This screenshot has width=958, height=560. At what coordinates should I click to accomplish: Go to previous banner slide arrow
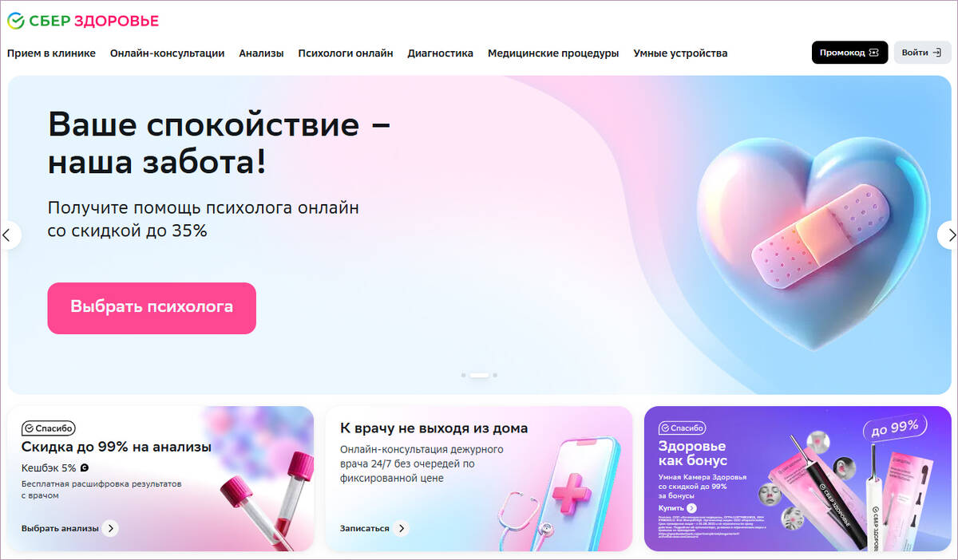(x=8, y=235)
